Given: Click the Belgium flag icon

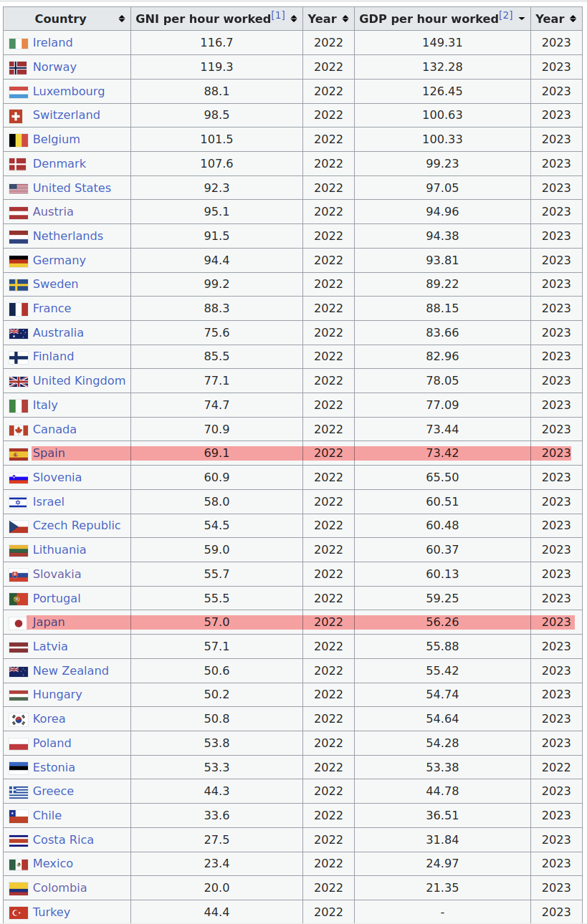Looking at the screenshot, I should tap(19, 140).
